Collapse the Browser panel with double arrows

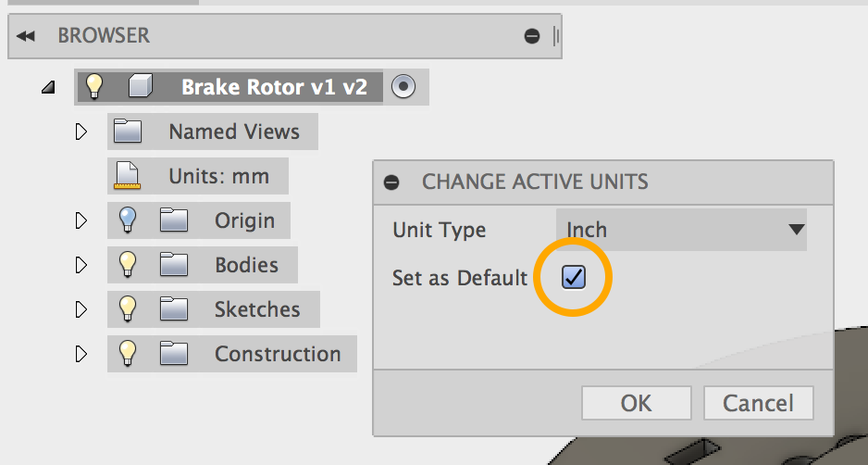(26, 36)
